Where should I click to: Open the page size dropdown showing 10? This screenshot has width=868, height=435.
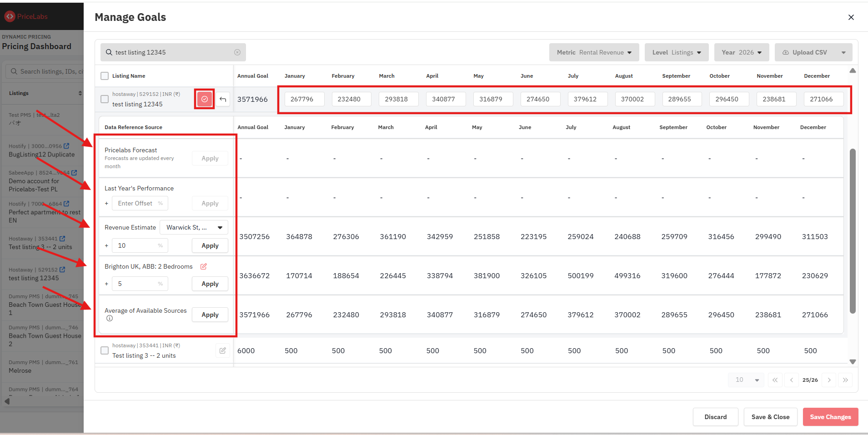[x=747, y=380]
